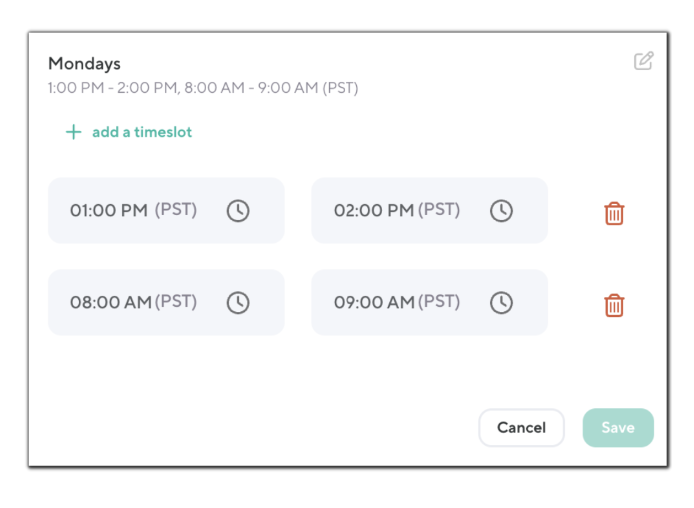This screenshot has width=694, height=508.
Task: Click the PST label next to 09:00 AM
Action: point(439,302)
